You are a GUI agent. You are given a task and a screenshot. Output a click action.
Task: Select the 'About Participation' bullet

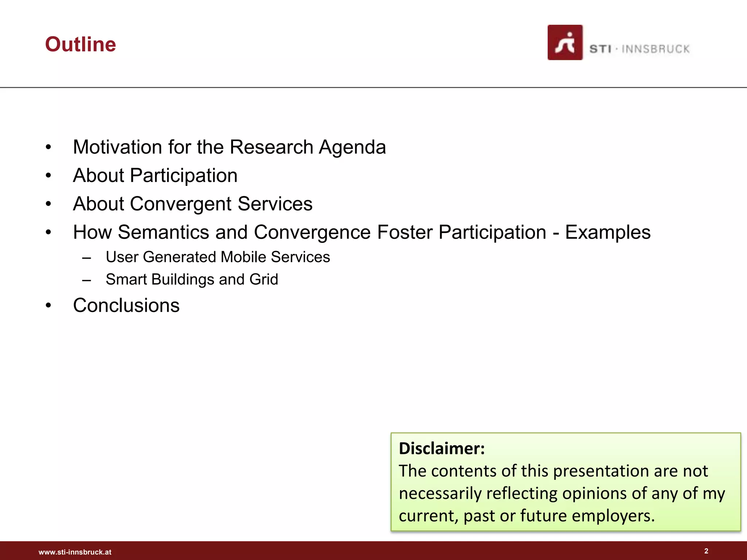pos(155,176)
